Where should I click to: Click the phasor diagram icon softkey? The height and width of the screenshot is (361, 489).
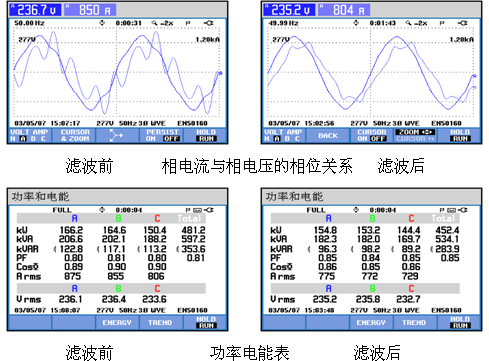pos(117,136)
